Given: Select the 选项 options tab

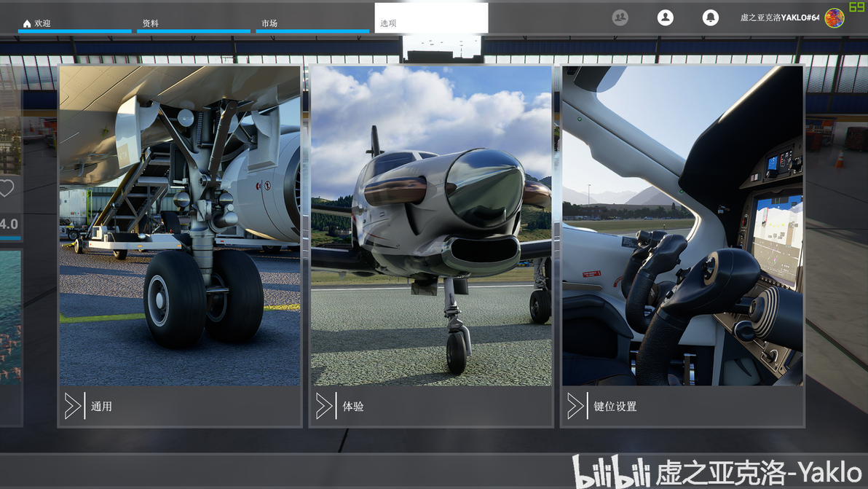Looking at the screenshot, I should coord(431,18).
